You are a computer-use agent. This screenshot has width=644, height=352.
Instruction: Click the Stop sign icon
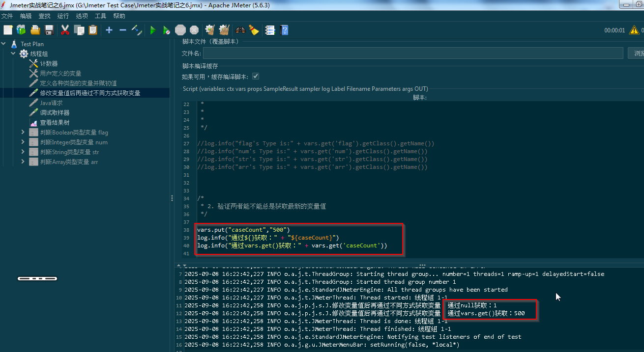point(180,30)
